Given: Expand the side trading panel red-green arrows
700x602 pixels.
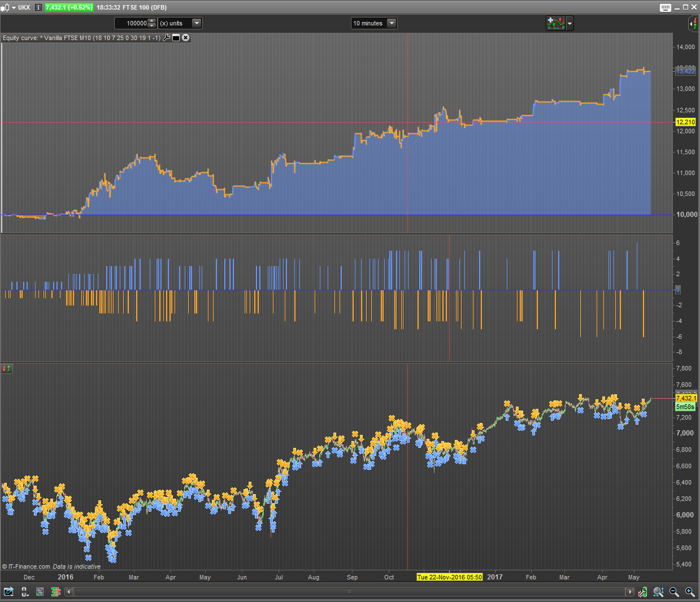Looking at the screenshot, I should tap(693, 24).
